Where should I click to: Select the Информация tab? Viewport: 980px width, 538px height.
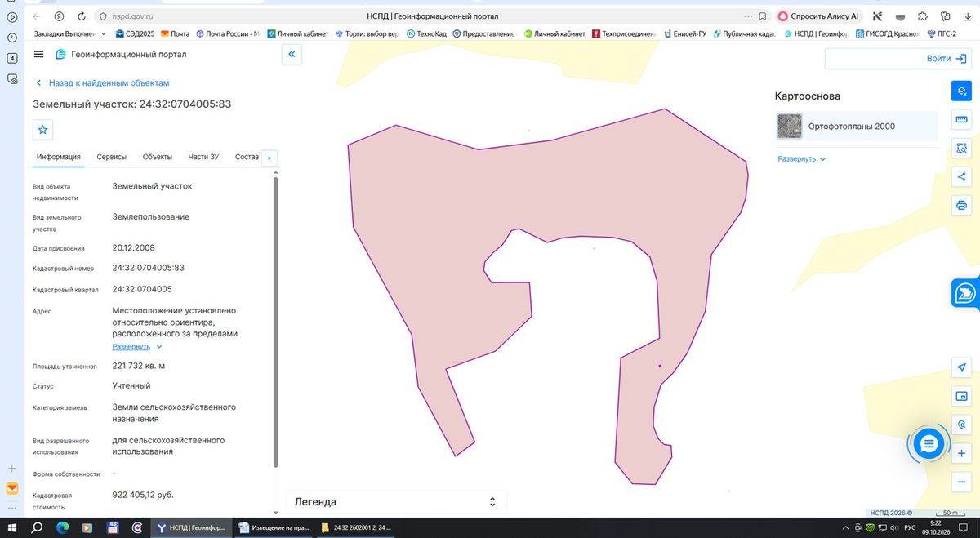(x=58, y=157)
